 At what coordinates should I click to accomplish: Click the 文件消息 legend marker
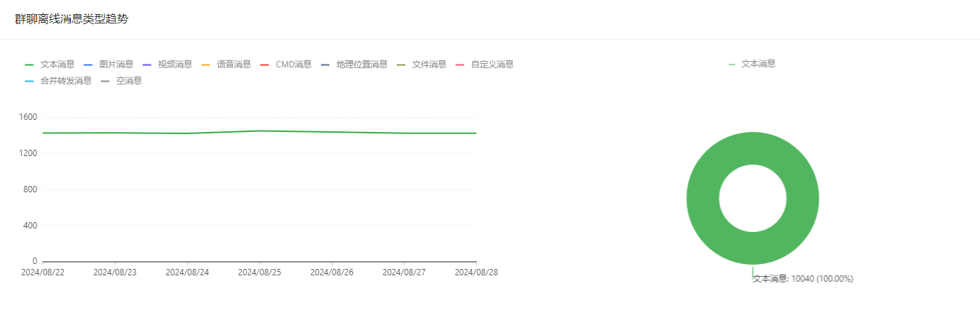tap(401, 65)
